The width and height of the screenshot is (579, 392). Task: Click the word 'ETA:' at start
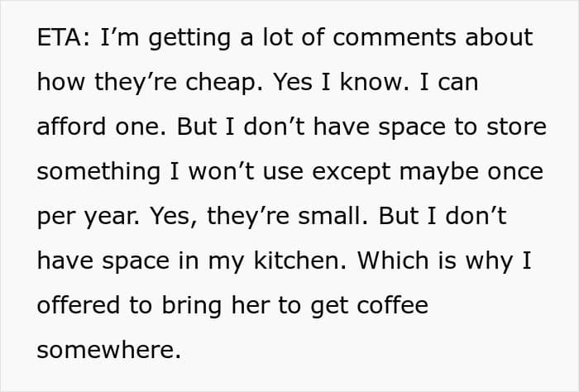63,37
